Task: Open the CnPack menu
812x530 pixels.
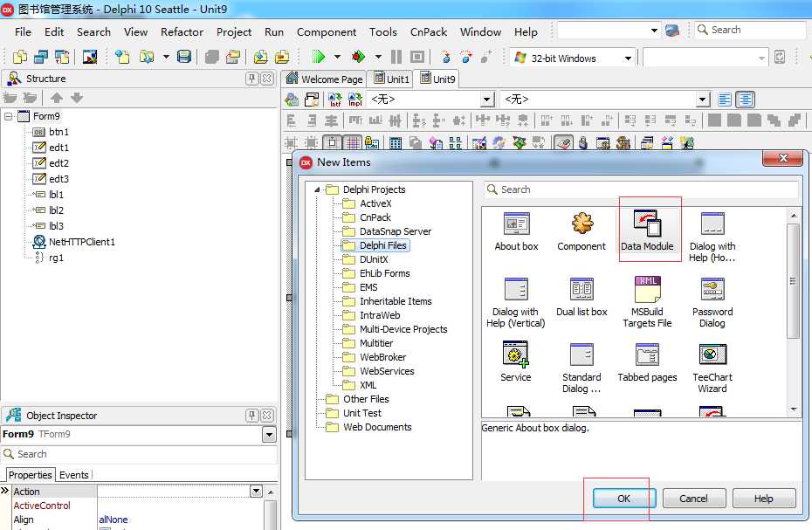Action: click(x=429, y=31)
